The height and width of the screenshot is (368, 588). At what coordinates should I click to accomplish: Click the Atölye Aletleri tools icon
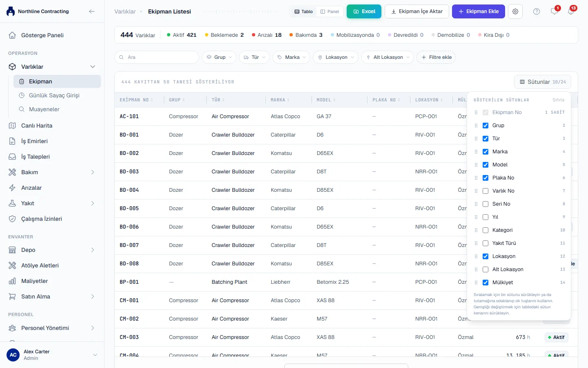pos(12,265)
